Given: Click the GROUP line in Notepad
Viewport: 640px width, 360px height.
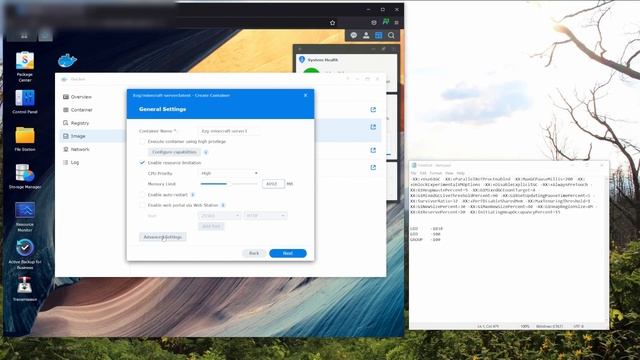Looking at the screenshot, I should [x=425, y=240].
